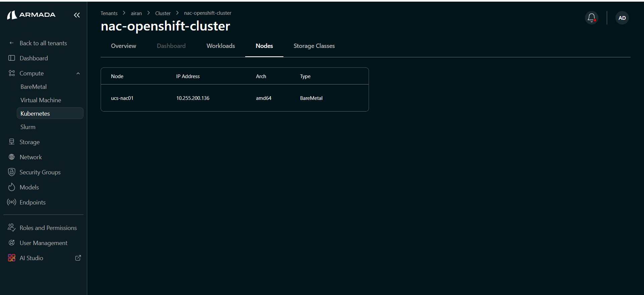Open Virtual Machine under Compute
Viewport: 644px width, 295px height.
tap(41, 100)
